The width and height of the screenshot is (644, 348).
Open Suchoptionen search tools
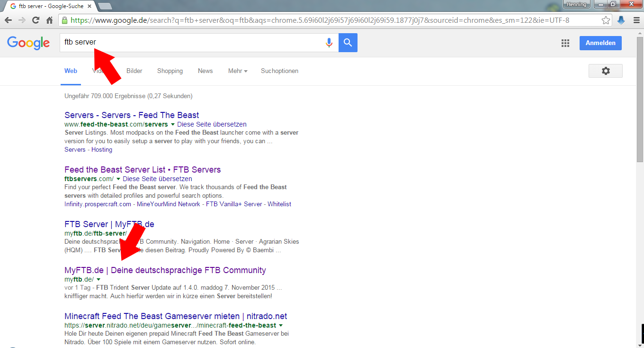coord(279,71)
